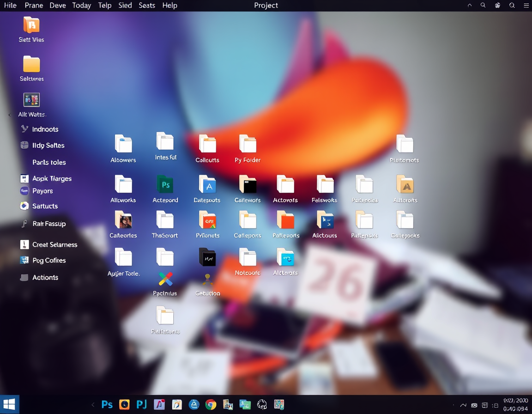Select the Actepond Photoshop file icon

tap(165, 184)
